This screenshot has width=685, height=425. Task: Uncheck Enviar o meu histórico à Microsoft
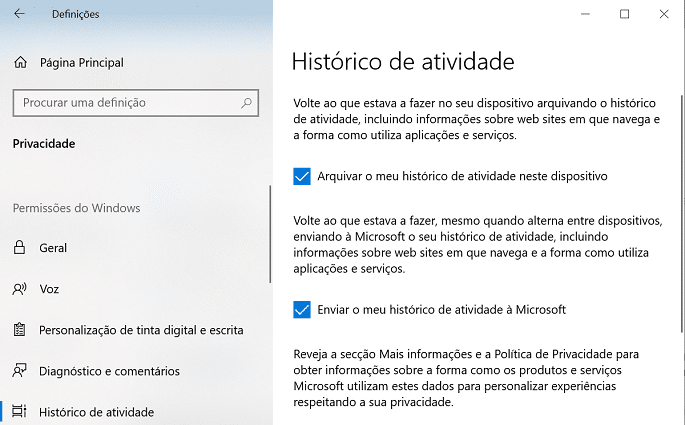click(302, 310)
